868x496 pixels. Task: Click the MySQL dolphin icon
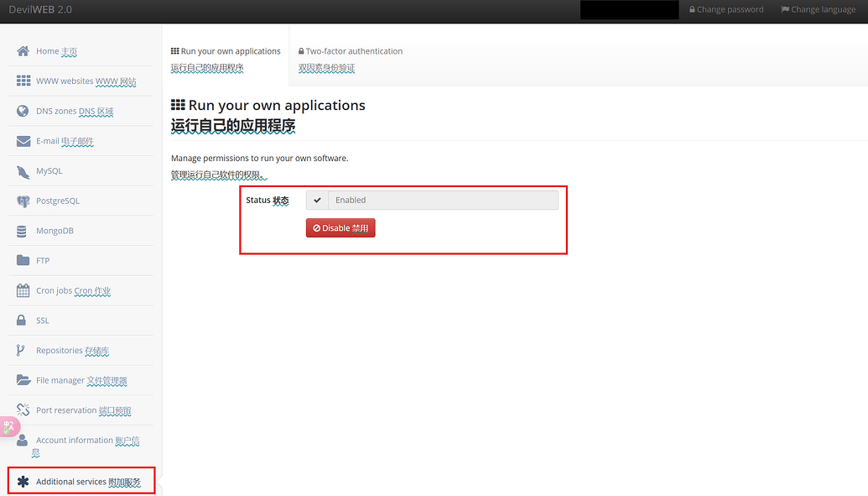click(23, 171)
